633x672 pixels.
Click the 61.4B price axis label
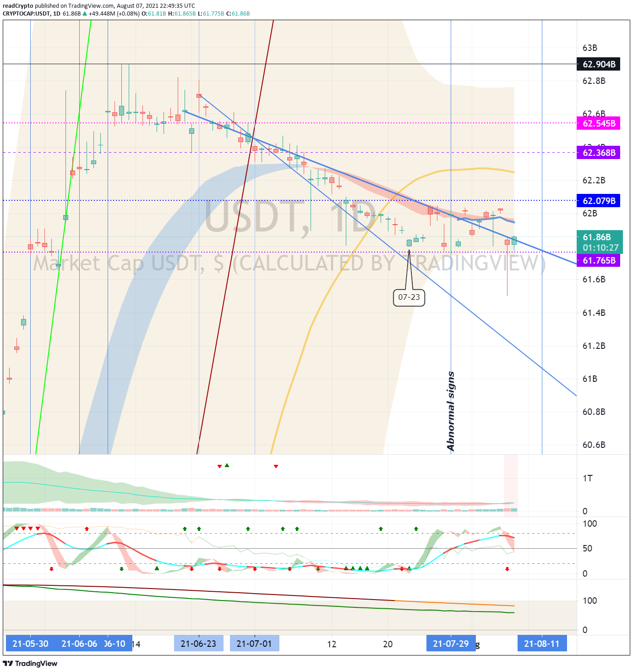(x=594, y=313)
